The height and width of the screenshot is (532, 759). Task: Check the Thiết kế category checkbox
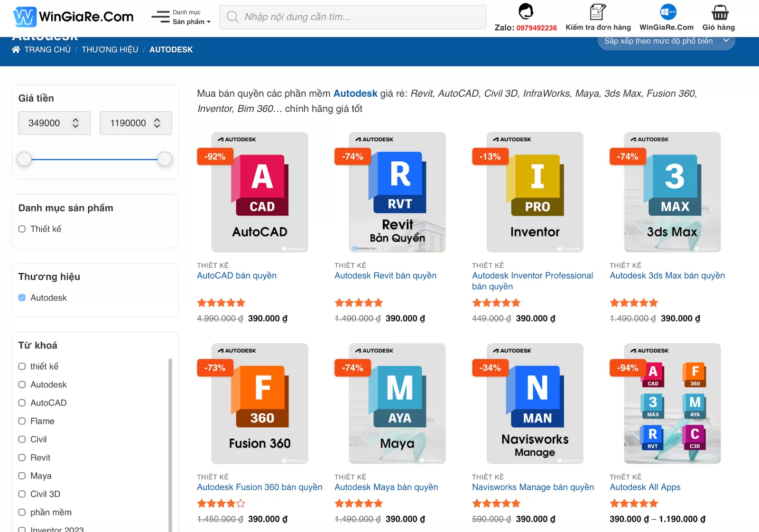[x=22, y=229]
